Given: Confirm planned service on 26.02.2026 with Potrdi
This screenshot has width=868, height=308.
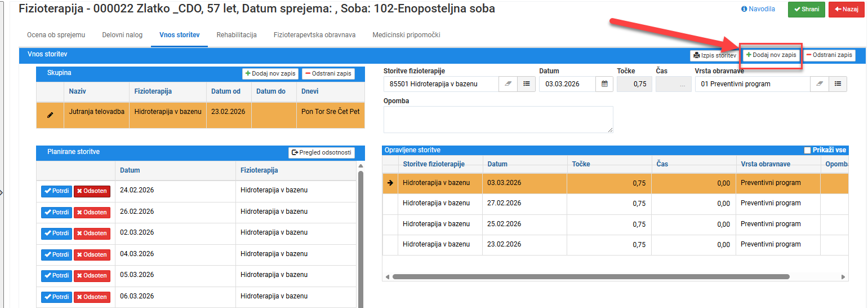Looking at the screenshot, I should [56, 213].
